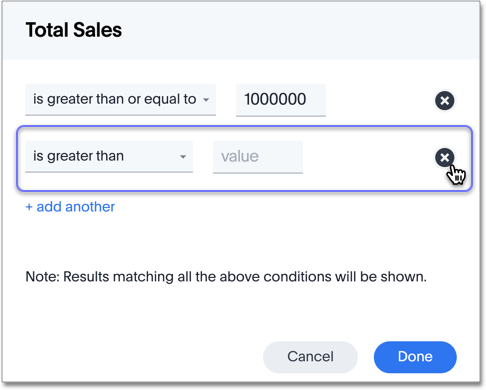
Task: Click the plus sign before 'add another'
Action: (29, 207)
